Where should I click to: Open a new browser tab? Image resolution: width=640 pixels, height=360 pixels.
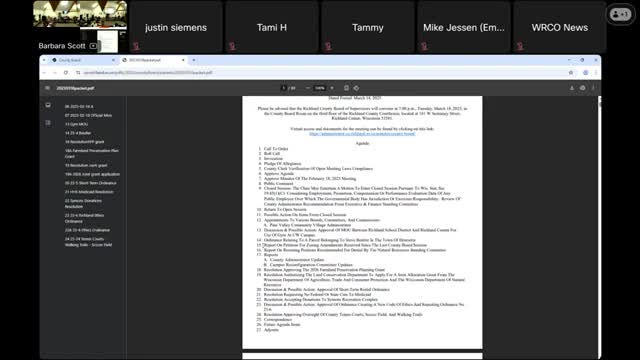click(194, 60)
